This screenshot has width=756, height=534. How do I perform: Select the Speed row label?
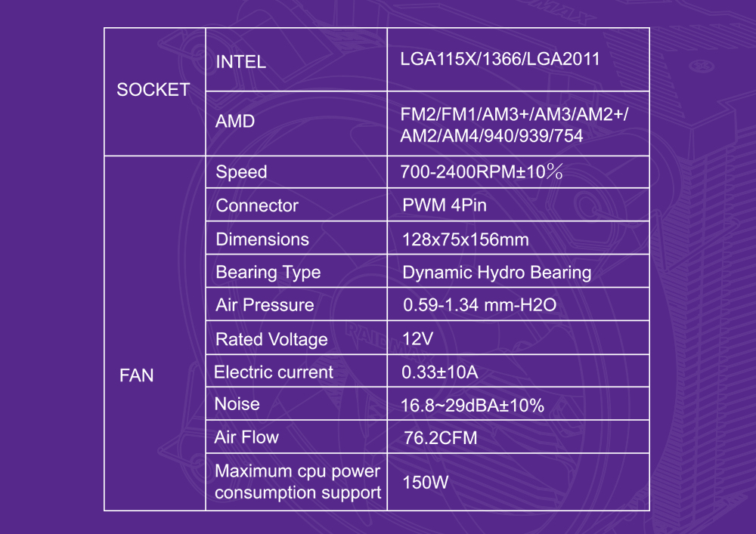click(x=241, y=172)
